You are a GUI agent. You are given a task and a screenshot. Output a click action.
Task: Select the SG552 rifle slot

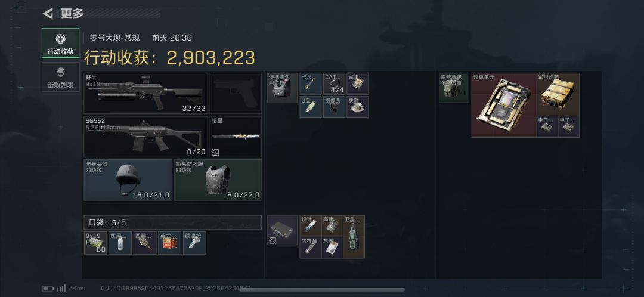pyautogui.click(x=146, y=137)
